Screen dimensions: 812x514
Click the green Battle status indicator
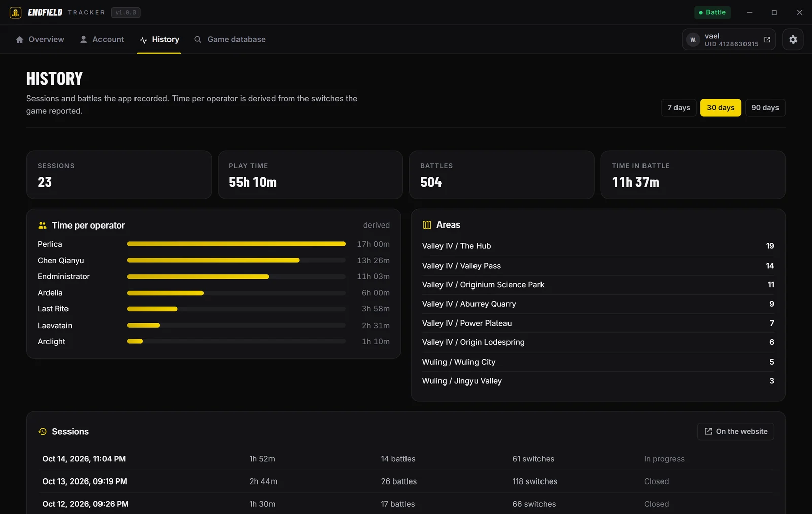pos(712,12)
